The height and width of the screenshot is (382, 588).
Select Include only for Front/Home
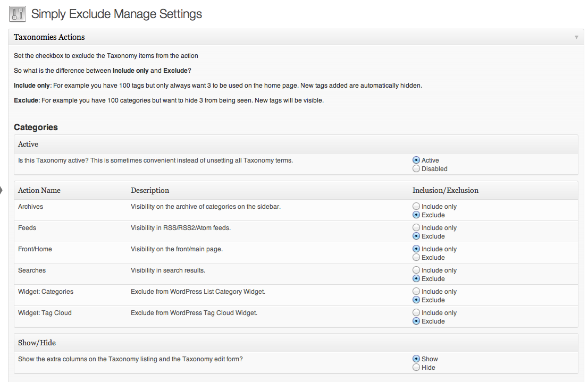click(x=416, y=249)
